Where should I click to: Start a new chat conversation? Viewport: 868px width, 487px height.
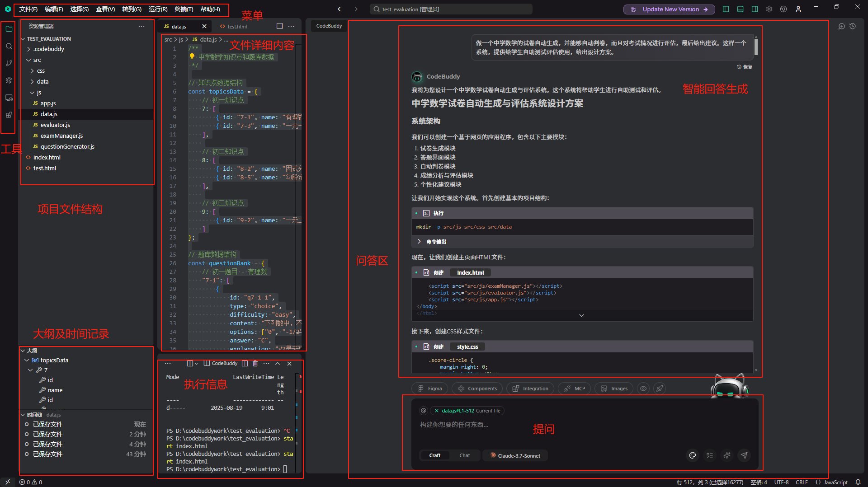tap(841, 26)
